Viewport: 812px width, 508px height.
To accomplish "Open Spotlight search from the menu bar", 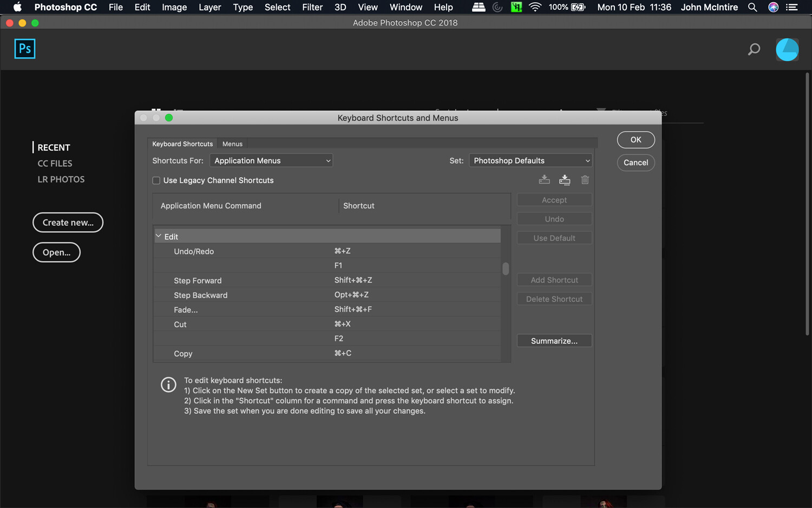I will [752, 7].
